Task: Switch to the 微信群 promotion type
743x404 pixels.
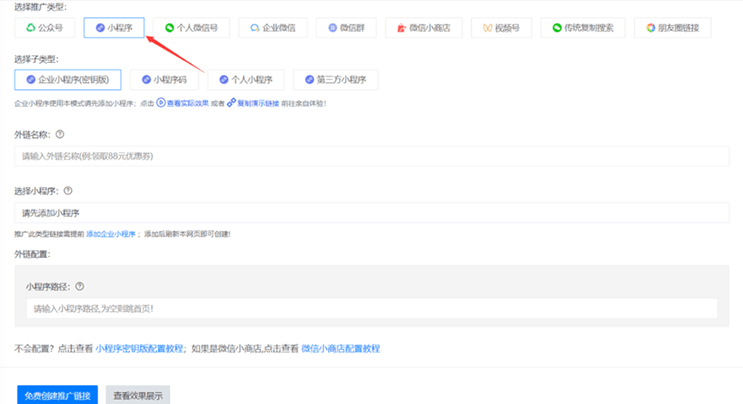Action: pos(346,28)
